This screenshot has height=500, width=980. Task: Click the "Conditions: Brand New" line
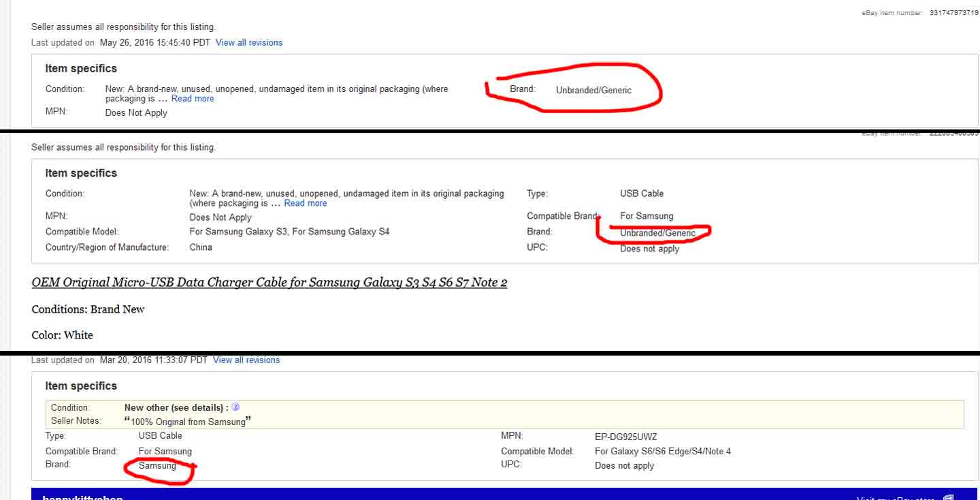click(x=88, y=309)
